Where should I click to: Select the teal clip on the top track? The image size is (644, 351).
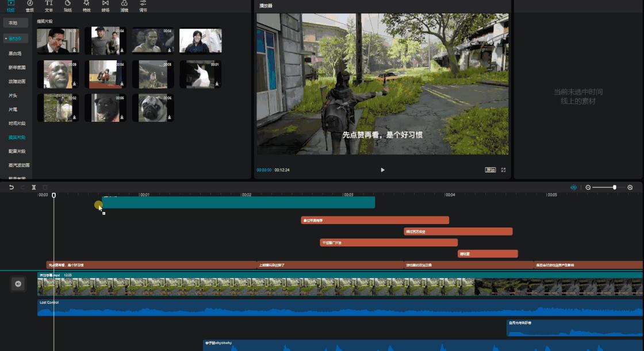click(x=238, y=202)
